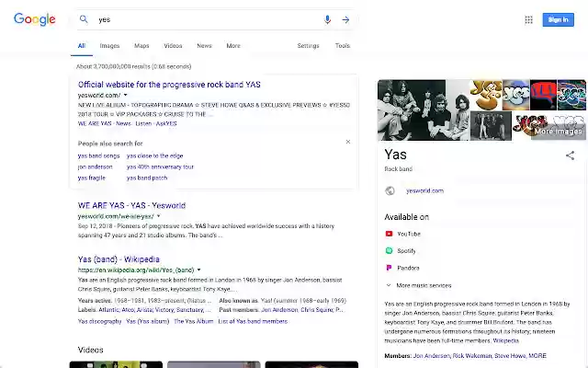Open dropdown arrow next to Wikipedia URL
588x368 pixels.
198,270
